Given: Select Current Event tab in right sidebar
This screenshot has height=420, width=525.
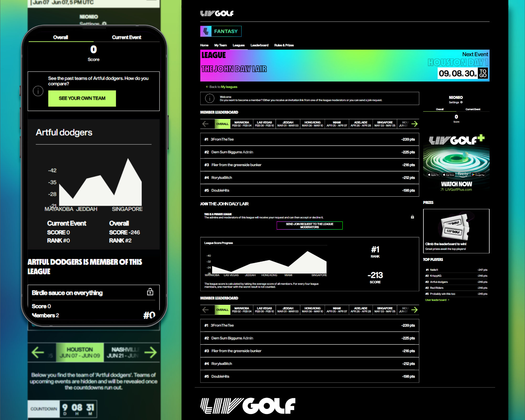Looking at the screenshot, I should point(473,109).
